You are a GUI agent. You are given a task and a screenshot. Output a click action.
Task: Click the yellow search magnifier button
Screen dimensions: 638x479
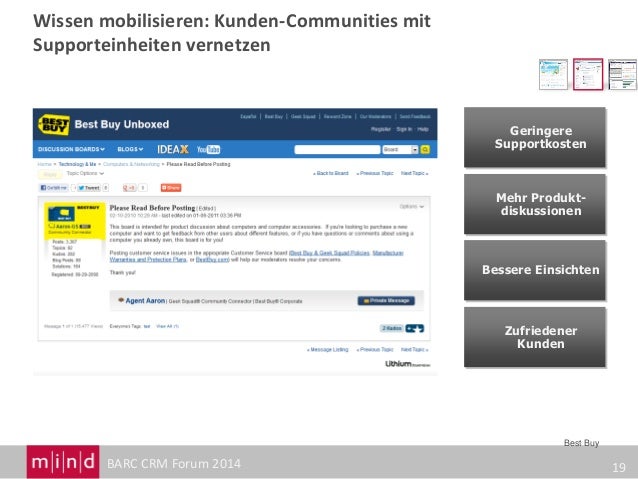click(425, 149)
